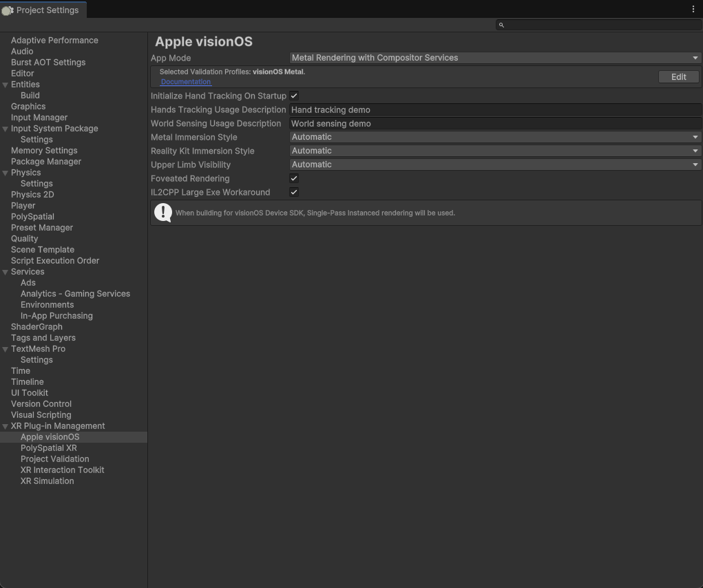Image resolution: width=703 pixels, height=588 pixels.
Task: Collapse the Physics settings section
Action: [x=5, y=172]
